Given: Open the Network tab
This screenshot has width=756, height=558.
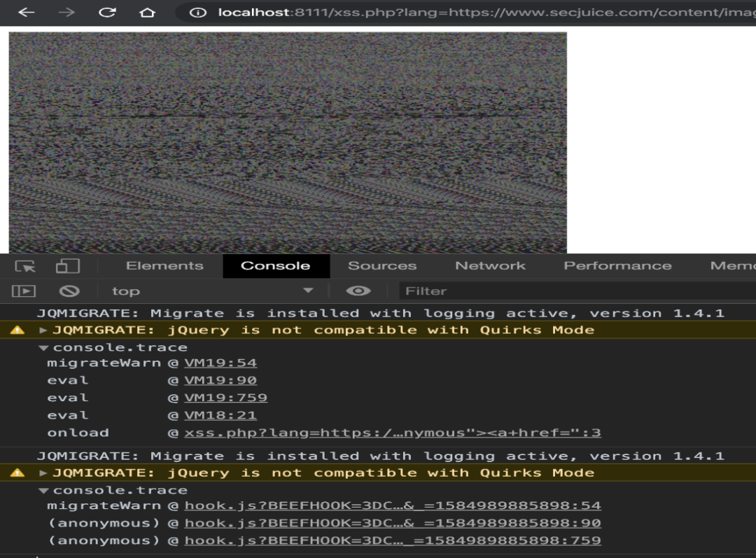Looking at the screenshot, I should pos(490,266).
